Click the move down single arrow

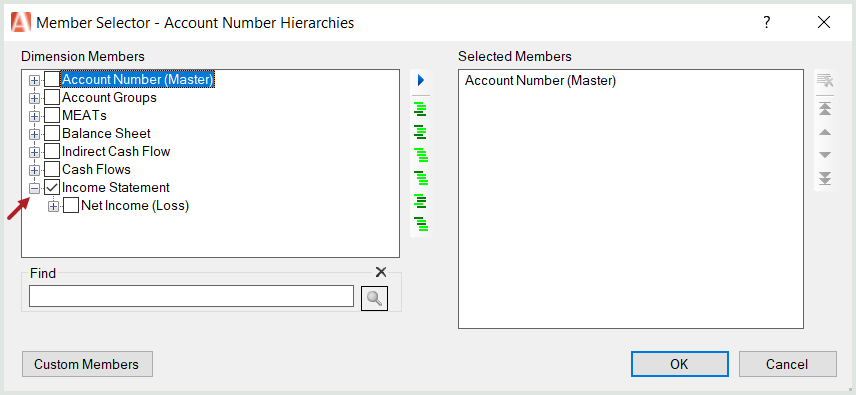point(825,155)
